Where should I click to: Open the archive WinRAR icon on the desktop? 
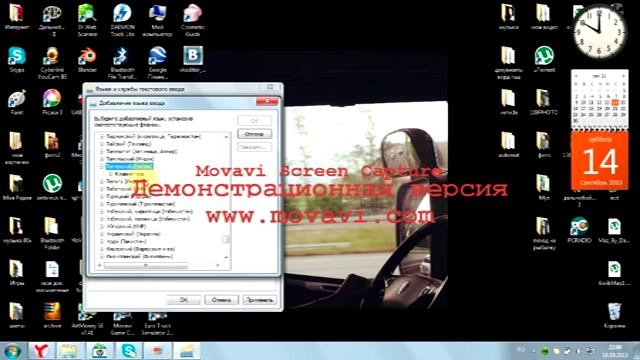[52, 315]
